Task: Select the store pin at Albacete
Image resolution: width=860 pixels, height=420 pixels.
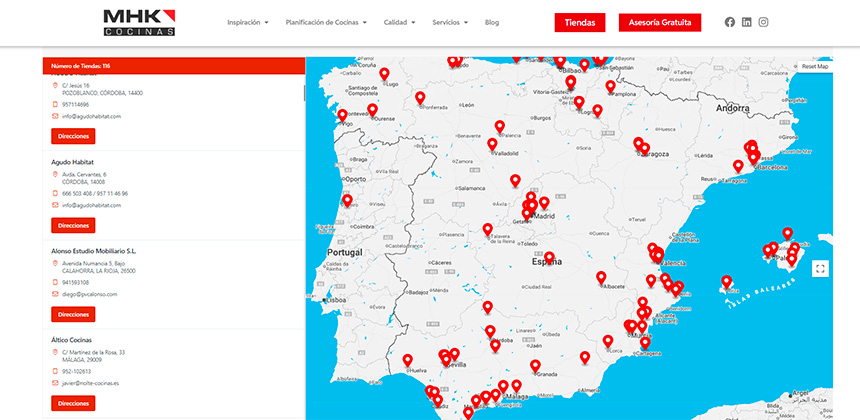Action: click(601, 278)
